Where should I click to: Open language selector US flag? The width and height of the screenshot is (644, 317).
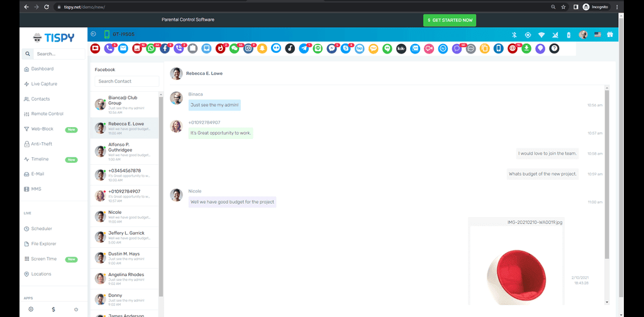tap(597, 35)
